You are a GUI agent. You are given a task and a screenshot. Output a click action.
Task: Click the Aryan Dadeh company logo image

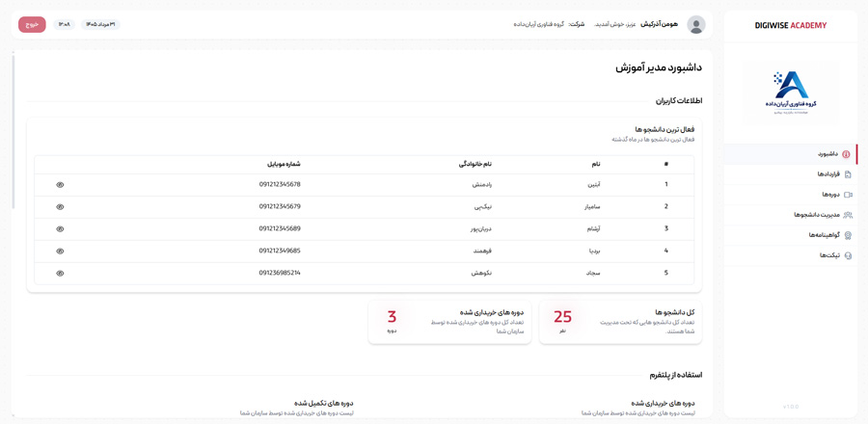tap(791, 93)
